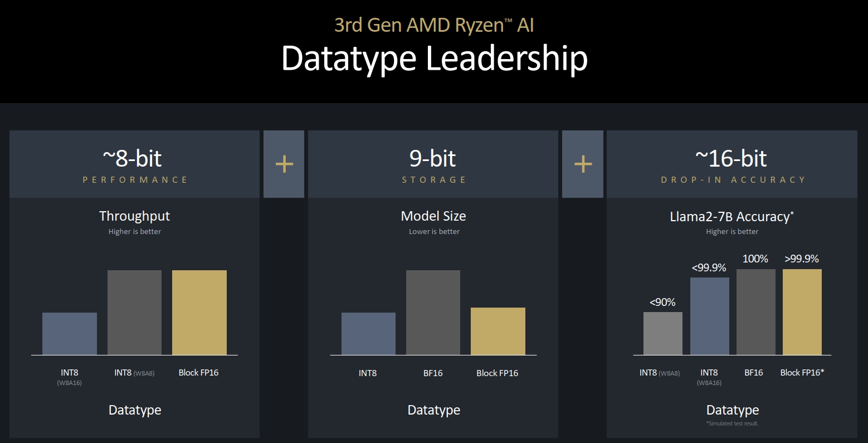Click 'Datatype' caption under Model Size chart
The image size is (868, 443).
coord(434,411)
